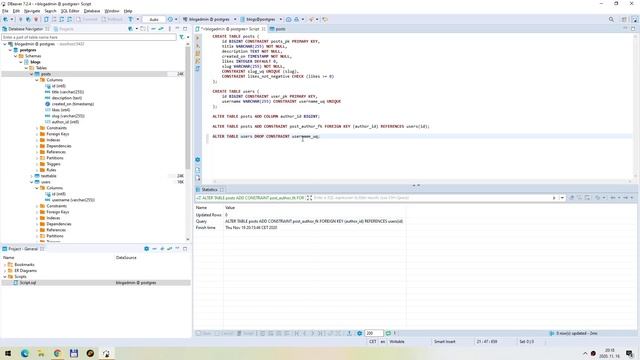Image resolution: width=640 pixels, height=360 pixels.
Task: Switch to Projects tab beside Database Navigator
Action: tap(63, 29)
